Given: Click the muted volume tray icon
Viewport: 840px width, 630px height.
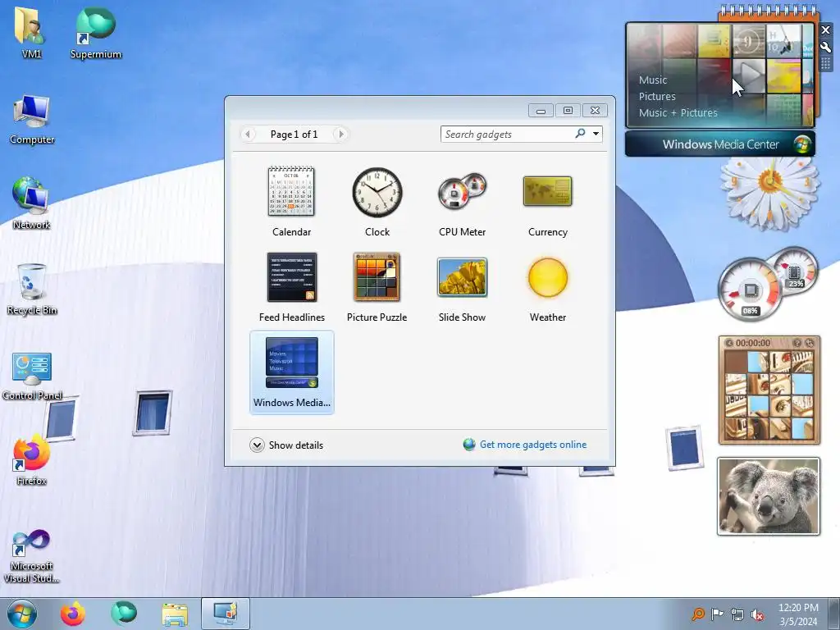Looking at the screenshot, I should 757,614.
